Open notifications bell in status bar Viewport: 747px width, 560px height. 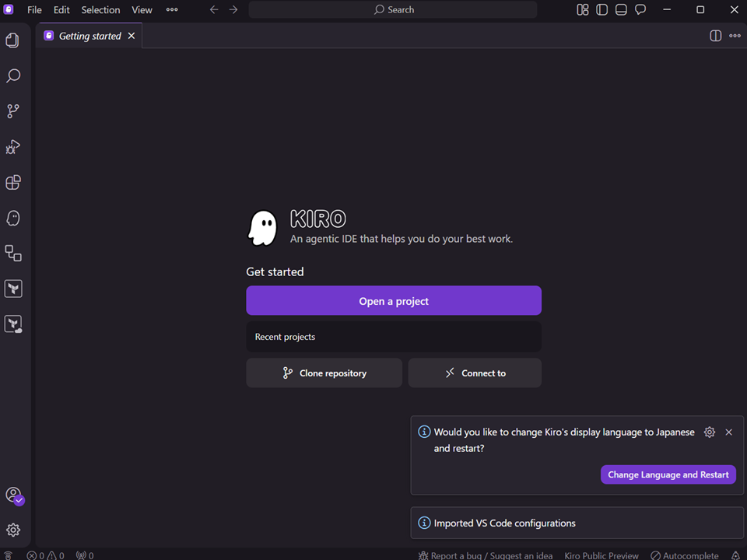(x=735, y=555)
